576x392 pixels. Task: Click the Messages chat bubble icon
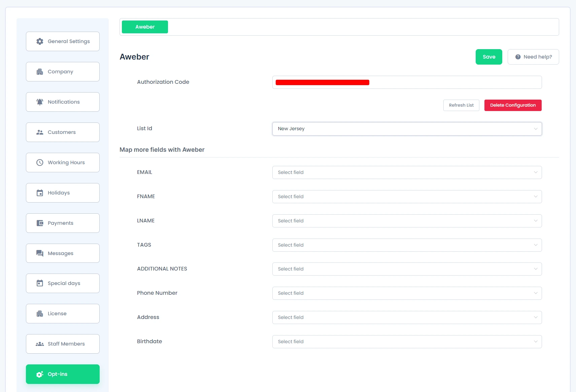[x=40, y=253]
